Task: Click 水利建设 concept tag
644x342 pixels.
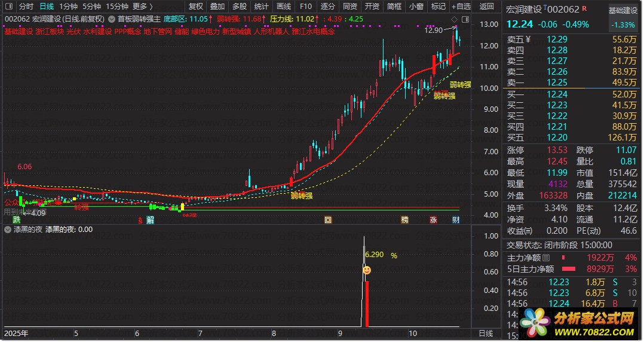Action: (x=97, y=32)
